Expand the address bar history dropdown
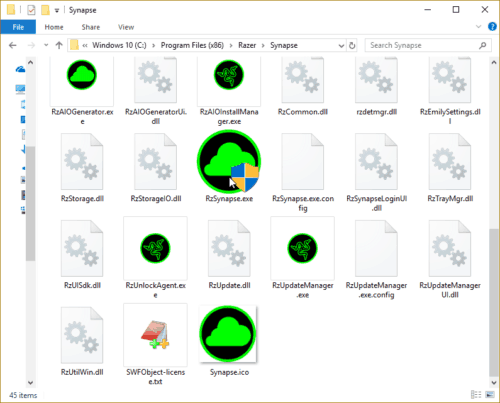 [341, 46]
